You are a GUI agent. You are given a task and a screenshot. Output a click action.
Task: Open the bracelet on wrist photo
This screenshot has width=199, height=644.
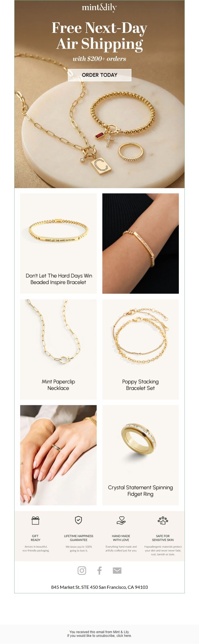pos(140,243)
